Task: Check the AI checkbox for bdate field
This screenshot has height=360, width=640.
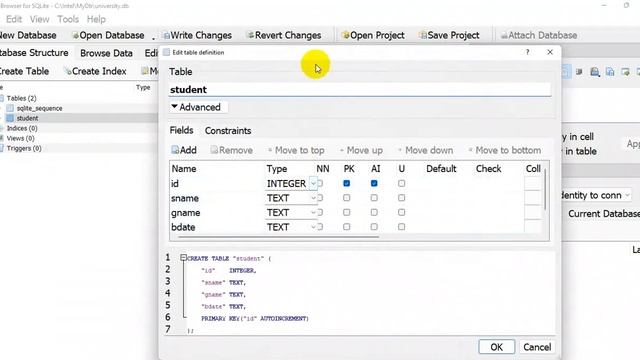Action: coord(374,227)
